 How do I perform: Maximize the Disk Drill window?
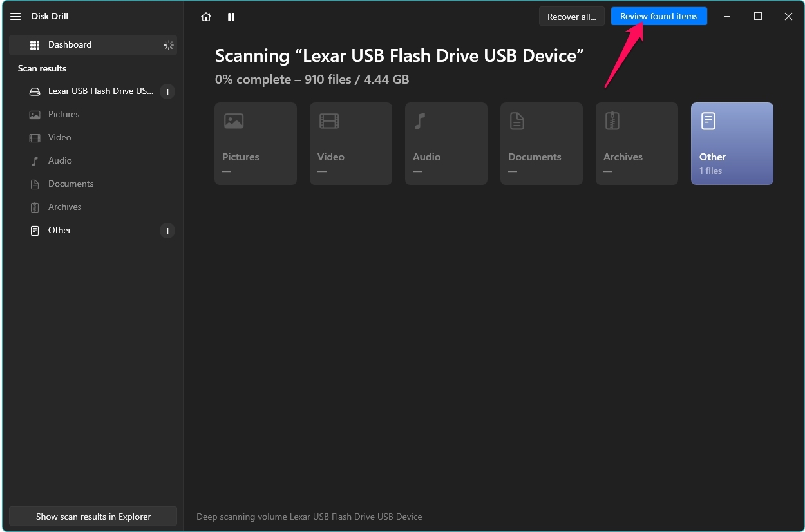(758, 17)
